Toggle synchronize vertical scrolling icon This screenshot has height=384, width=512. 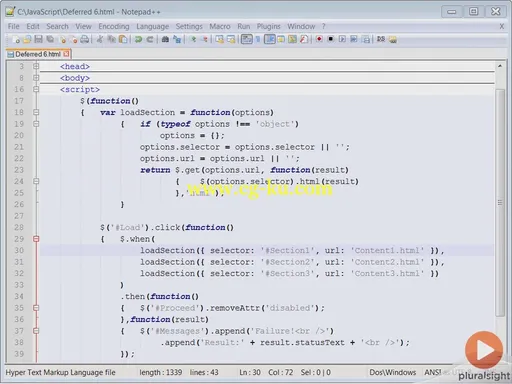219,39
